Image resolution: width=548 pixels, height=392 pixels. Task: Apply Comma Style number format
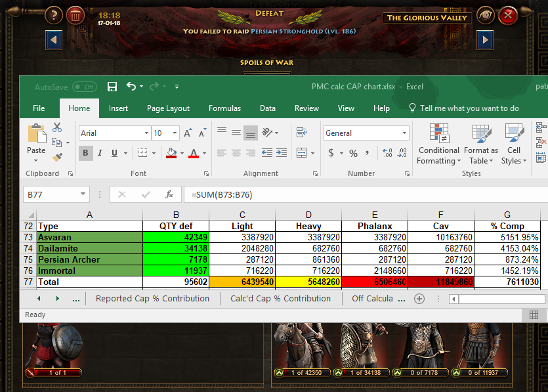point(367,153)
